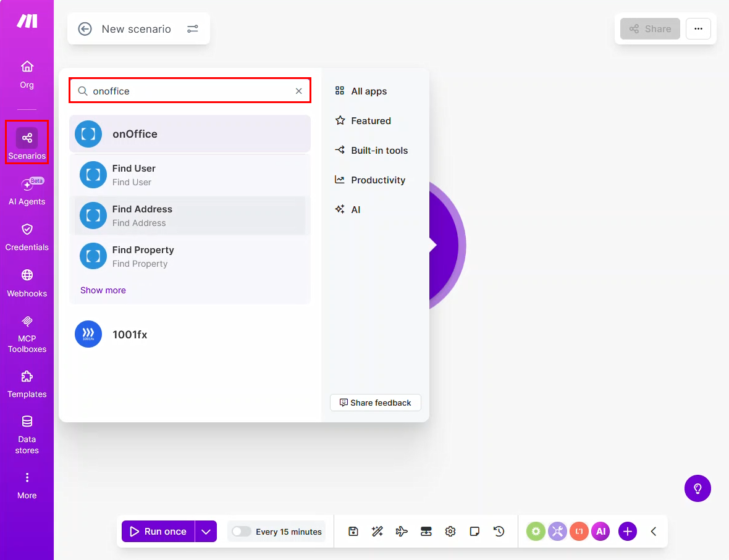Filter by Built-in tools category
The width and height of the screenshot is (729, 560).
click(x=371, y=151)
